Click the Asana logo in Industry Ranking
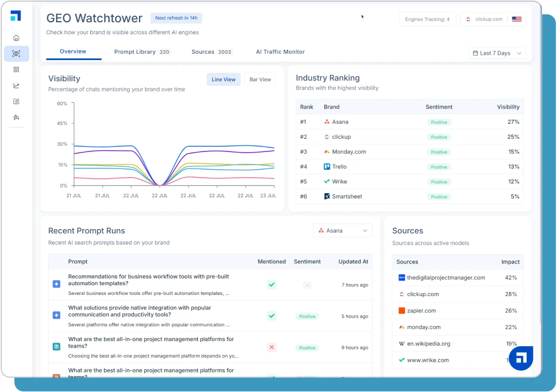Image resolution: width=557 pixels, height=392 pixels. coord(327,122)
